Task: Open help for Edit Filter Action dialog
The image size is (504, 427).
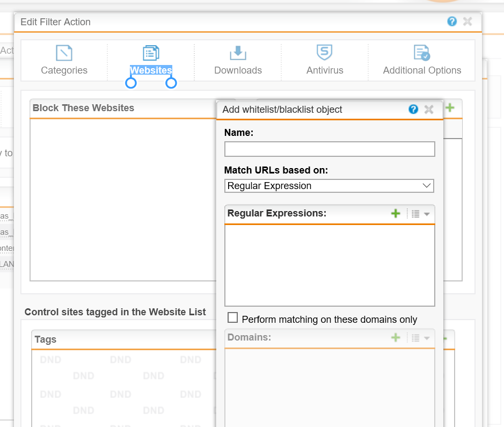Action: click(452, 21)
